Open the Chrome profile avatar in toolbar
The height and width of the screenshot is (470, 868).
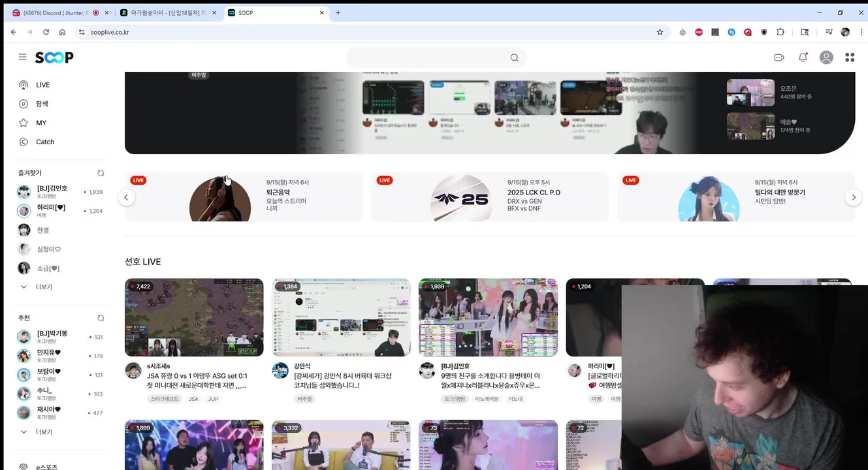tap(845, 32)
